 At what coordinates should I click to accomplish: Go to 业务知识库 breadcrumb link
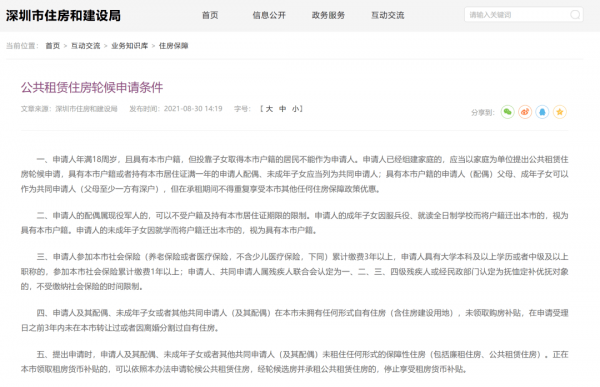tap(130, 46)
